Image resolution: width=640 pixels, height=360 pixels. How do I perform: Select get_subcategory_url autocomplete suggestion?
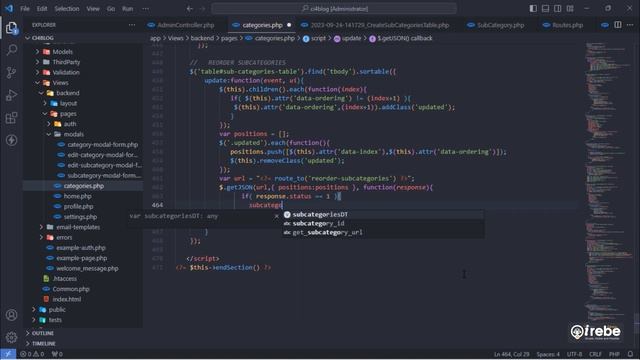coord(383,232)
